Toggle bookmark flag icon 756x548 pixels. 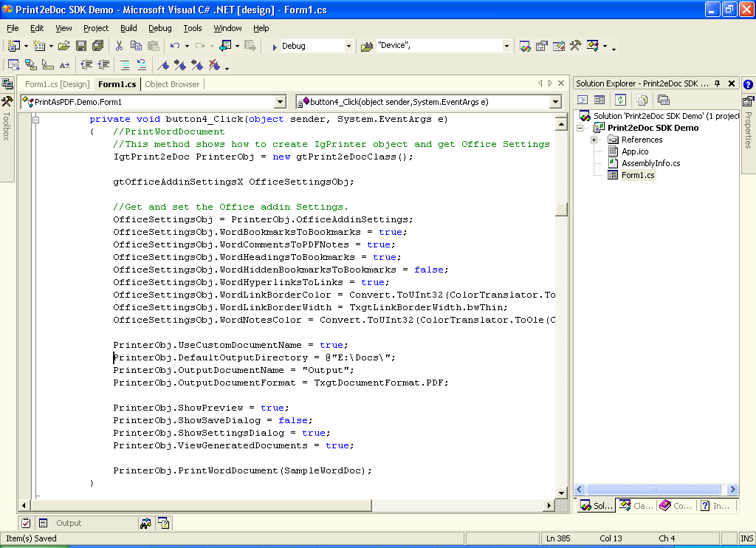(163, 65)
